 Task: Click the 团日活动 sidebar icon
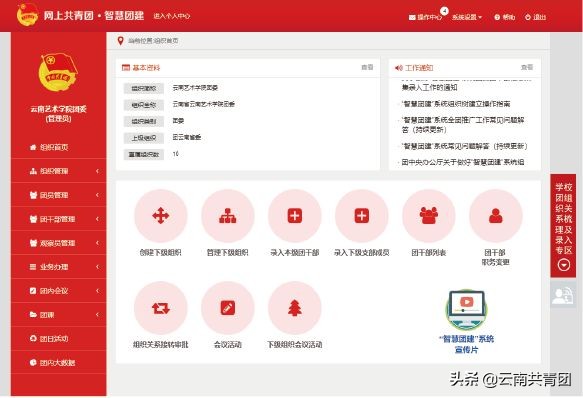coord(33,338)
